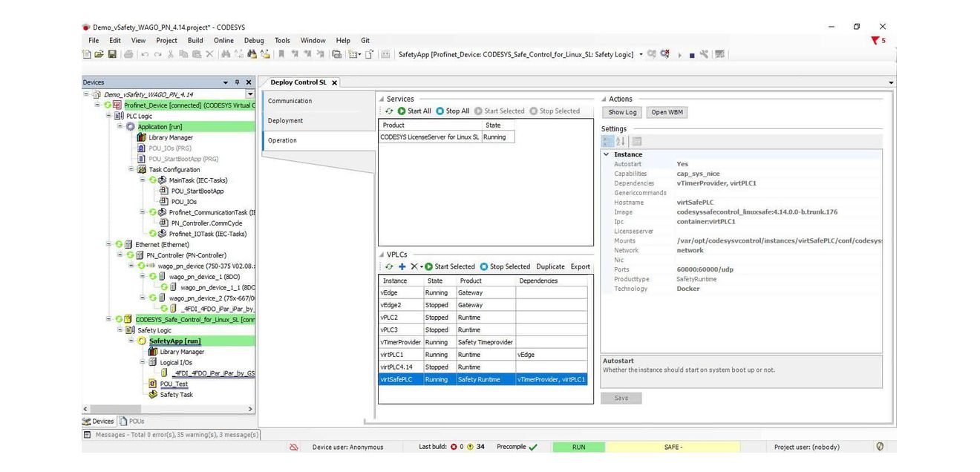Select the POU_Test tree item
980x472 pixels.
(x=174, y=384)
